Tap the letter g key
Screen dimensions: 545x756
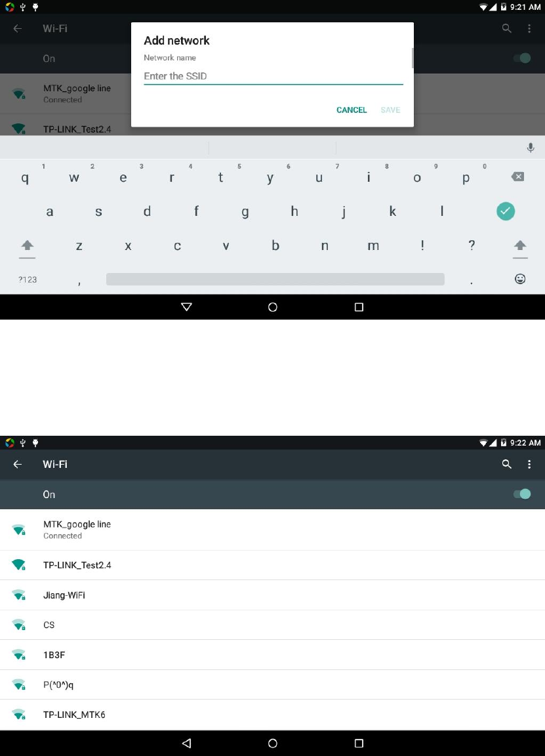(x=245, y=212)
